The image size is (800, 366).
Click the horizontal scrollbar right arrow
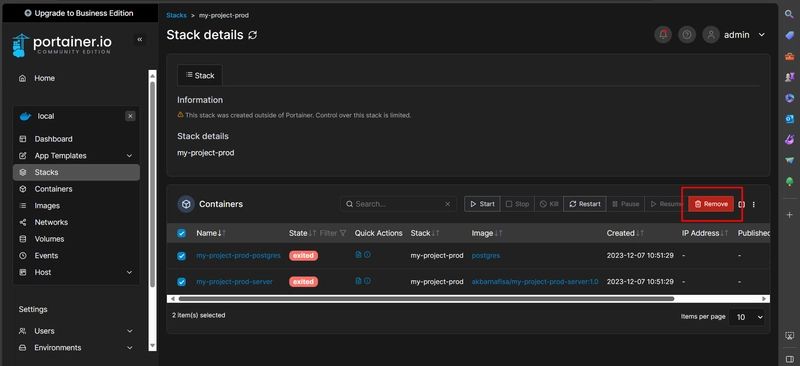764,299
